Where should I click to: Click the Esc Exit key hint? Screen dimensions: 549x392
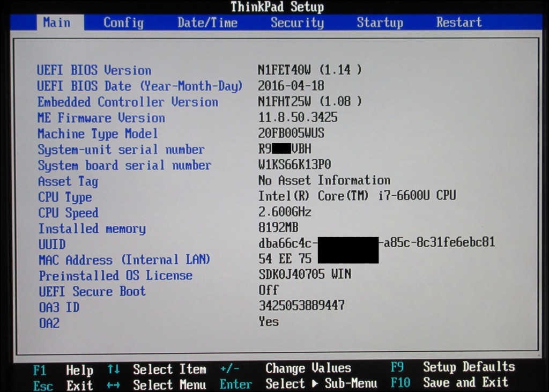point(63,386)
